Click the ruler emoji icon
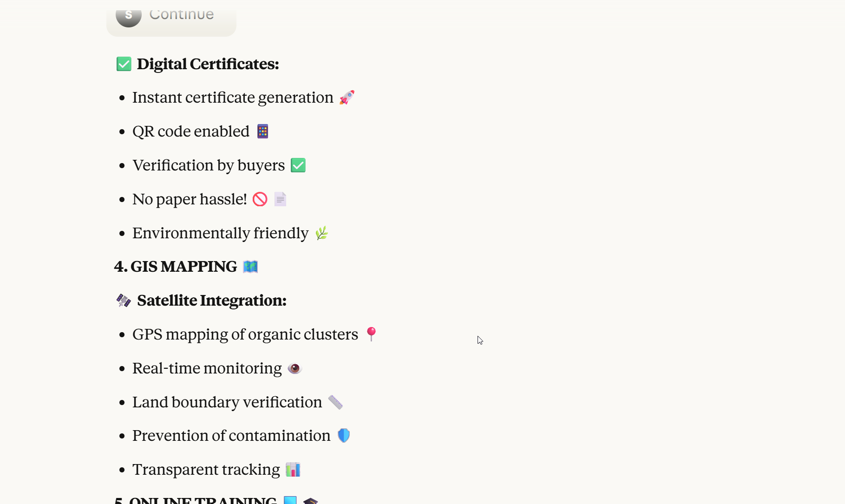Image resolution: width=845 pixels, height=504 pixels. click(335, 402)
